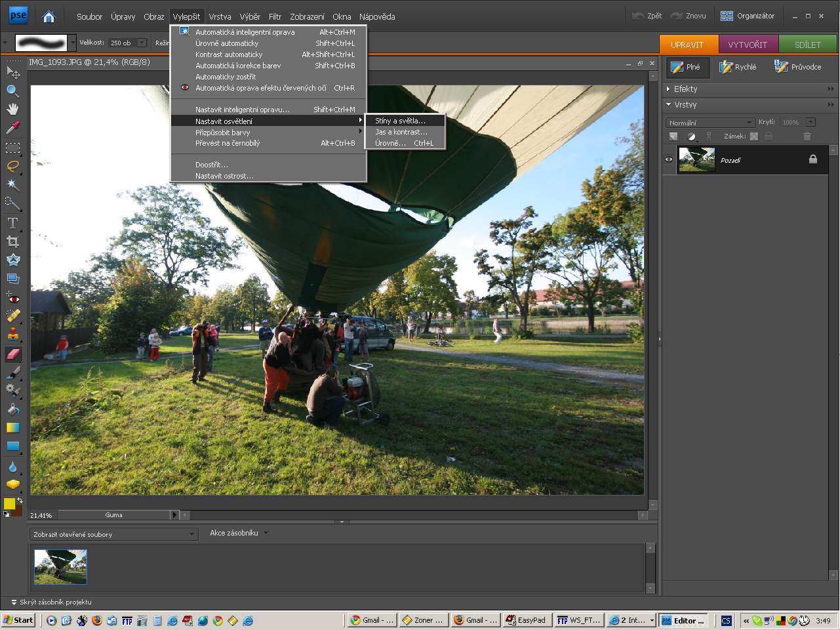Open the Organizátor
The width and height of the screenshot is (840, 630).
(x=748, y=16)
